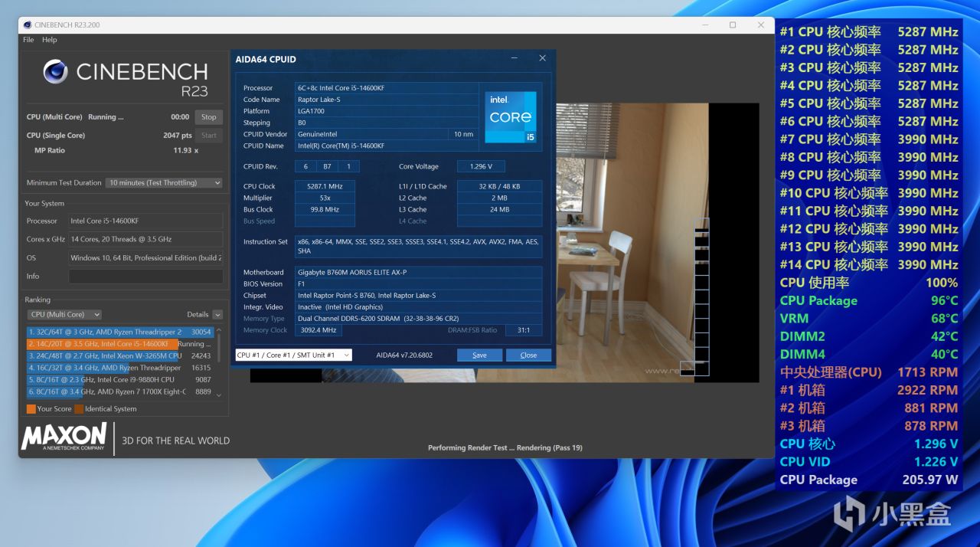Click the orange Your Score legend swatch
This screenshot has height=547, width=980.
point(31,409)
